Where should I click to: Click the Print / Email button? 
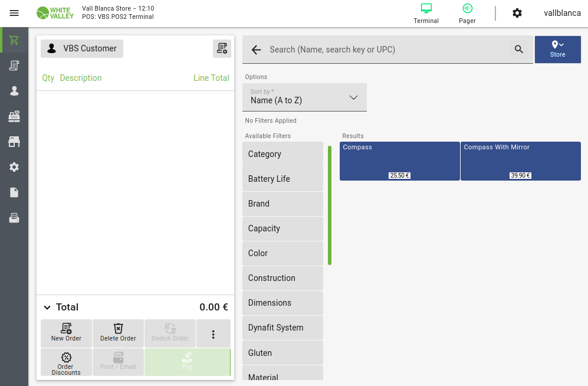[x=118, y=362]
